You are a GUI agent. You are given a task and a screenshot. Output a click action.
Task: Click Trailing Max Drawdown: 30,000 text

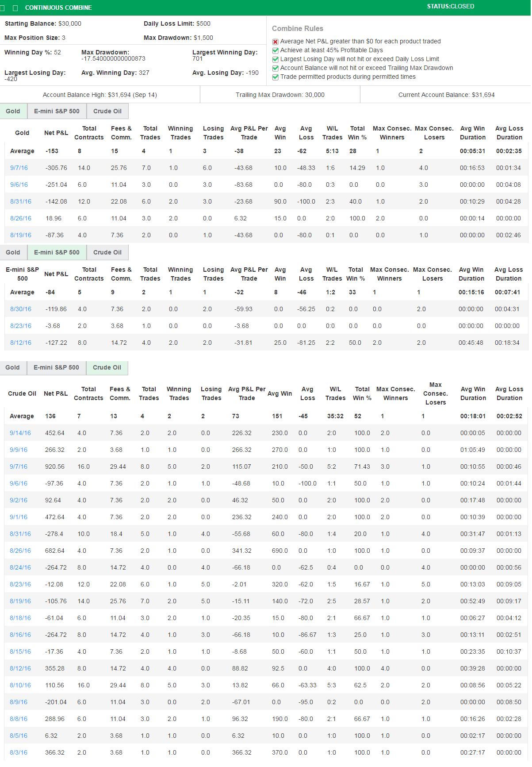[x=280, y=95]
